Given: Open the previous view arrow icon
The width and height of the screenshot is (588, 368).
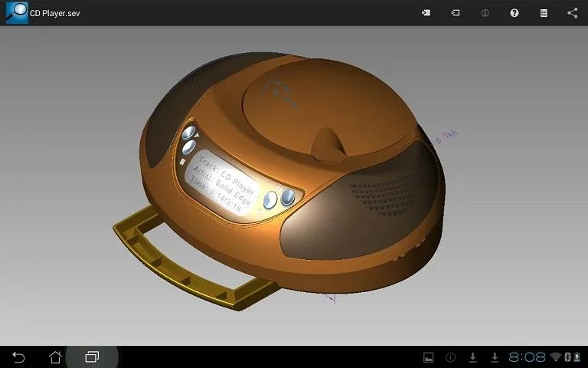Looking at the screenshot, I should click(426, 13).
